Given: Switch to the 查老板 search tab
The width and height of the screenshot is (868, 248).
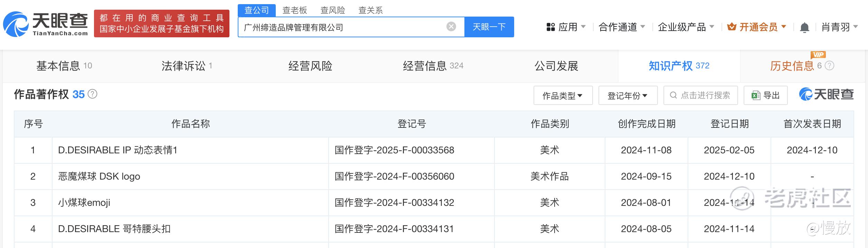Looking at the screenshot, I should click(295, 10).
